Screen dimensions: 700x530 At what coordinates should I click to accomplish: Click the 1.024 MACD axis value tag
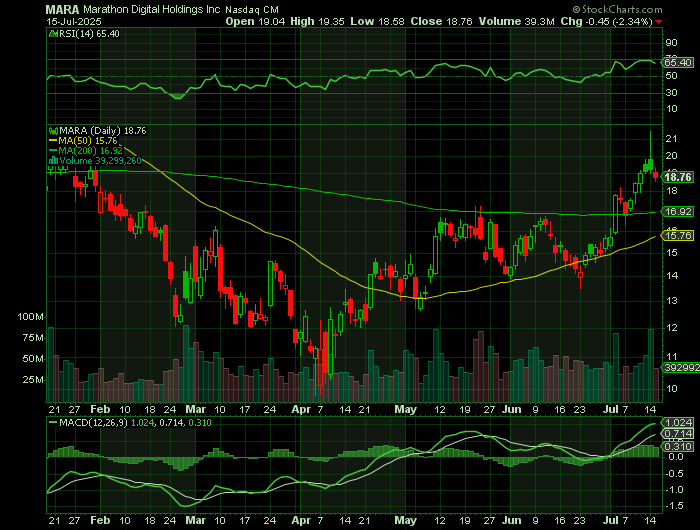click(678, 422)
